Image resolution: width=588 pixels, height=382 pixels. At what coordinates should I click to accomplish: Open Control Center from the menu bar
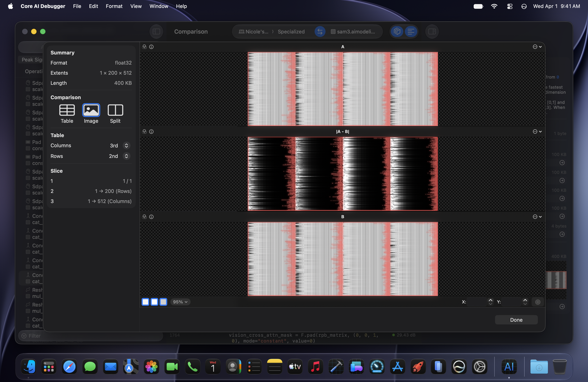coord(509,6)
